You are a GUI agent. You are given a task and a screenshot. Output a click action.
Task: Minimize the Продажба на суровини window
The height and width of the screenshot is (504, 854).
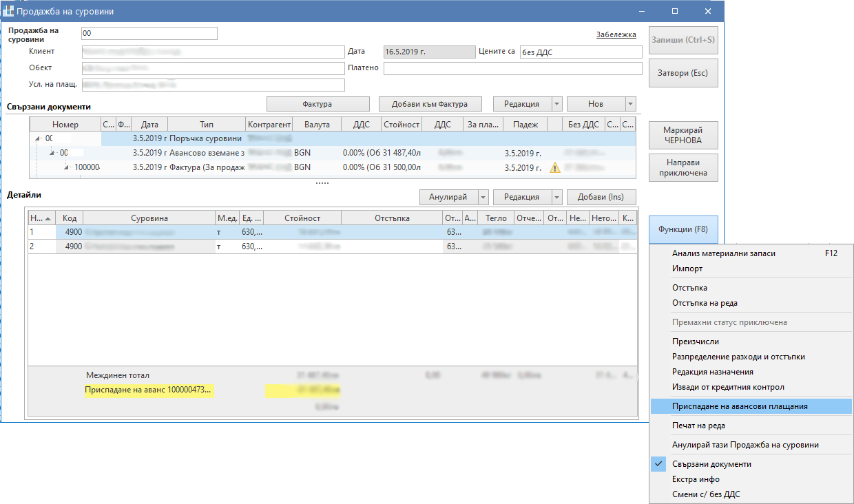[642, 11]
